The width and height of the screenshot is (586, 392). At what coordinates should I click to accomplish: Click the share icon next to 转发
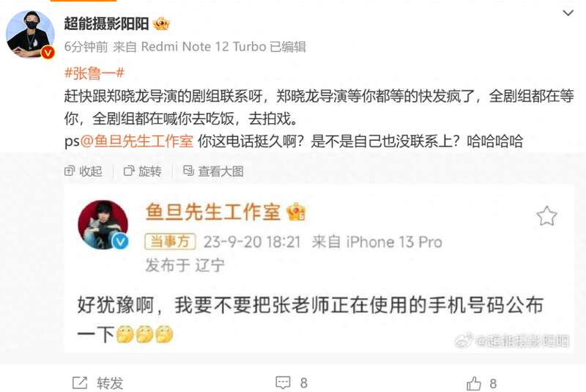(80, 382)
